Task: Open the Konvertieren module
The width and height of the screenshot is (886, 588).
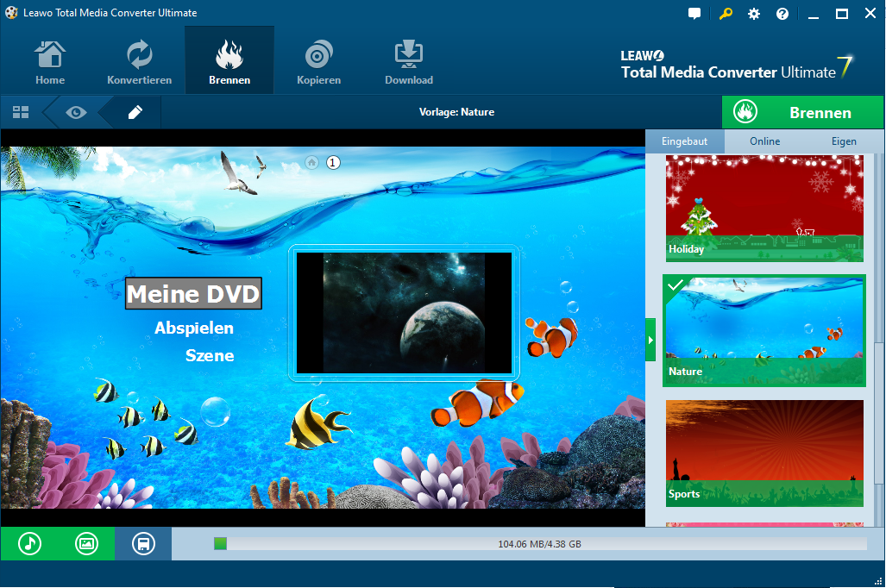Action: 139,62
